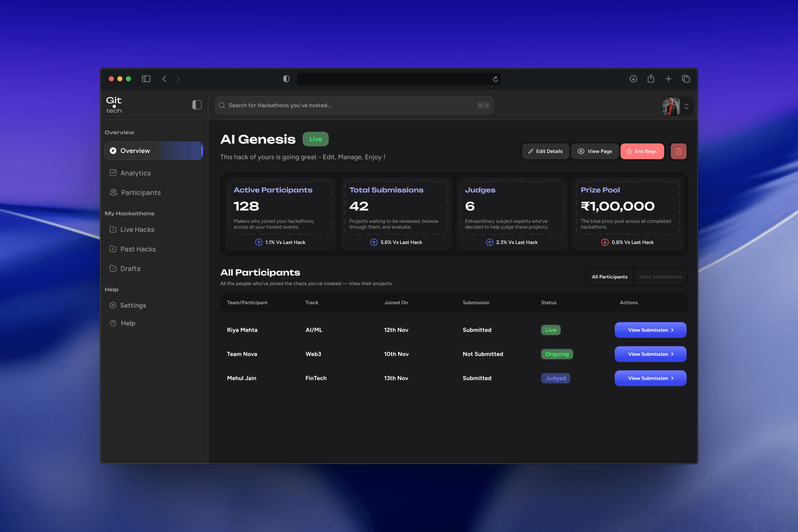Click the browser downloads icon
Viewport: 798px width, 532px height.
(x=633, y=79)
